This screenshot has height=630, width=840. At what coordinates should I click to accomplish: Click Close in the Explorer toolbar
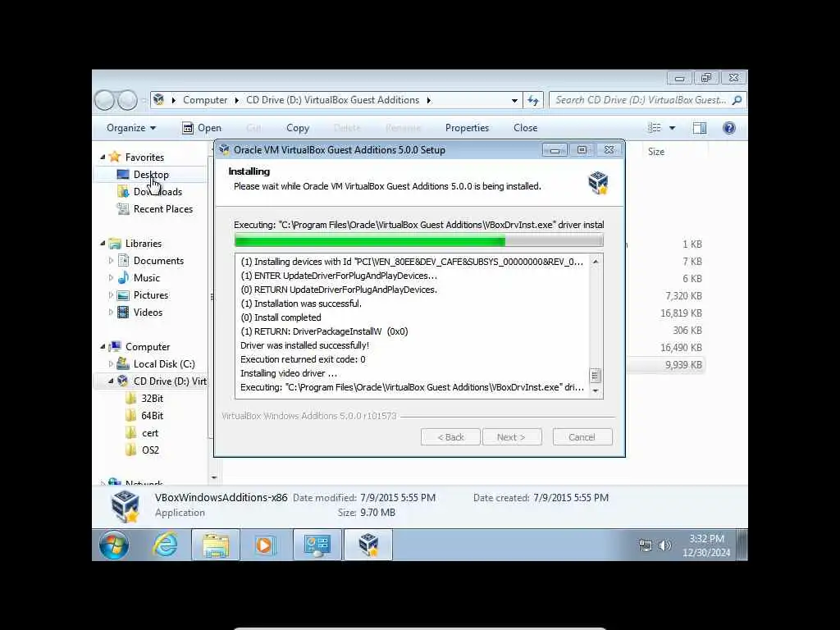click(525, 128)
